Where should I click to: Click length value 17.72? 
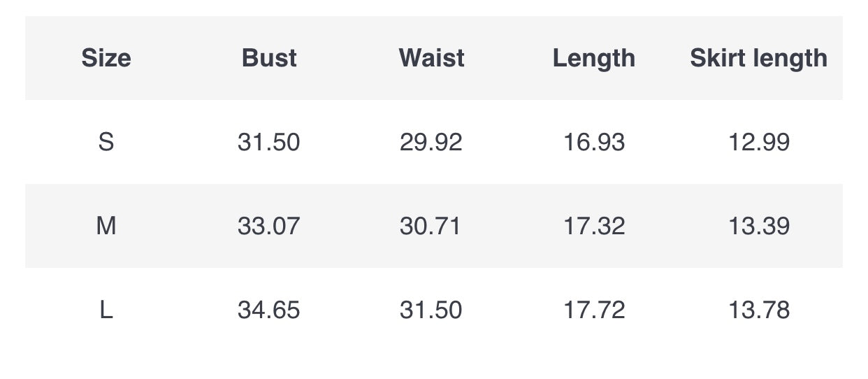point(594,310)
